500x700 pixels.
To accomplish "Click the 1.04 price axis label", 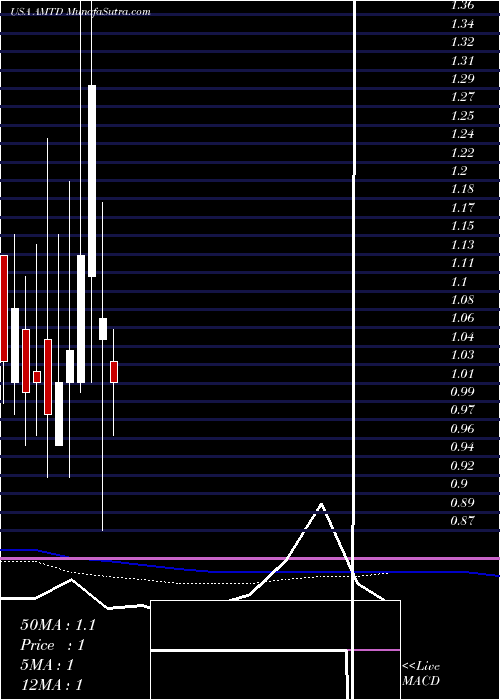I will click(462, 336).
